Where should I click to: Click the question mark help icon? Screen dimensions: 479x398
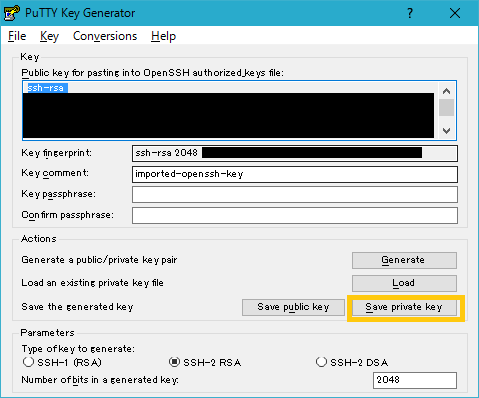(x=410, y=13)
